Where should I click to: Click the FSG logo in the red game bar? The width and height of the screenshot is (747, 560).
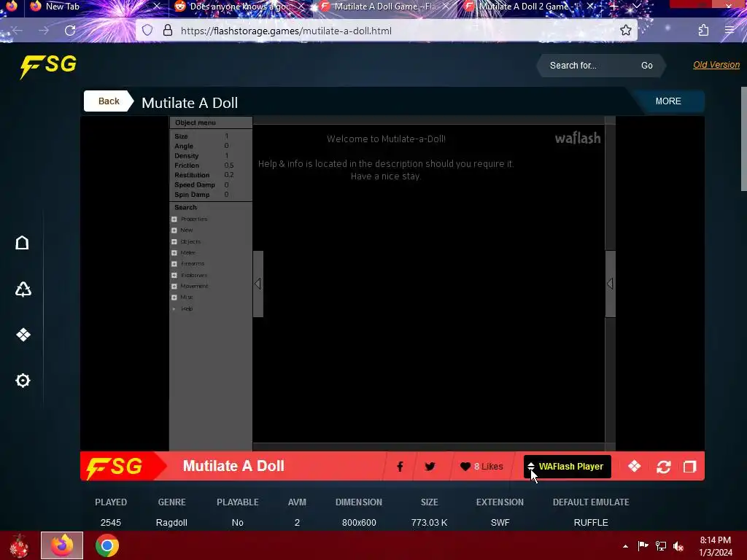pyautogui.click(x=115, y=467)
